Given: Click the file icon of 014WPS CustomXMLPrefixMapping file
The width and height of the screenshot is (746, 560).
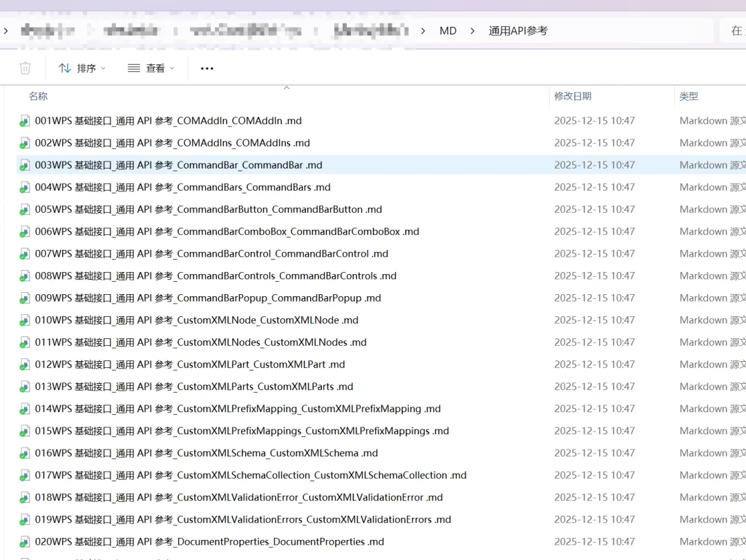Looking at the screenshot, I should click(x=25, y=409).
